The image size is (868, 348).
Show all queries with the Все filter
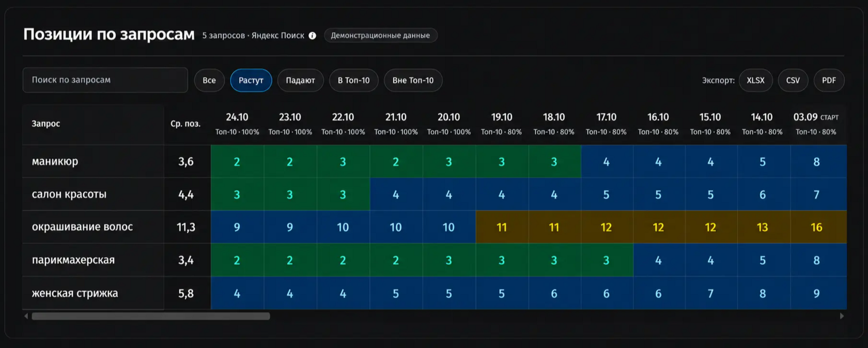[209, 80]
